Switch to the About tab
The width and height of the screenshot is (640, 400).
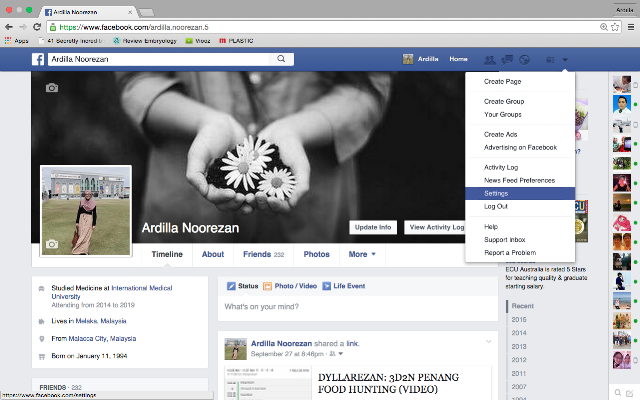click(213, 254)
